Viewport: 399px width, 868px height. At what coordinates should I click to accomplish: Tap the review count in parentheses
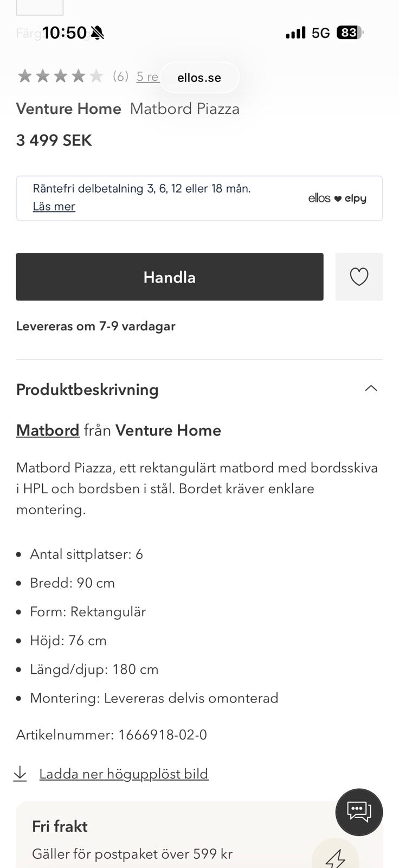click(x=120, y=76)
